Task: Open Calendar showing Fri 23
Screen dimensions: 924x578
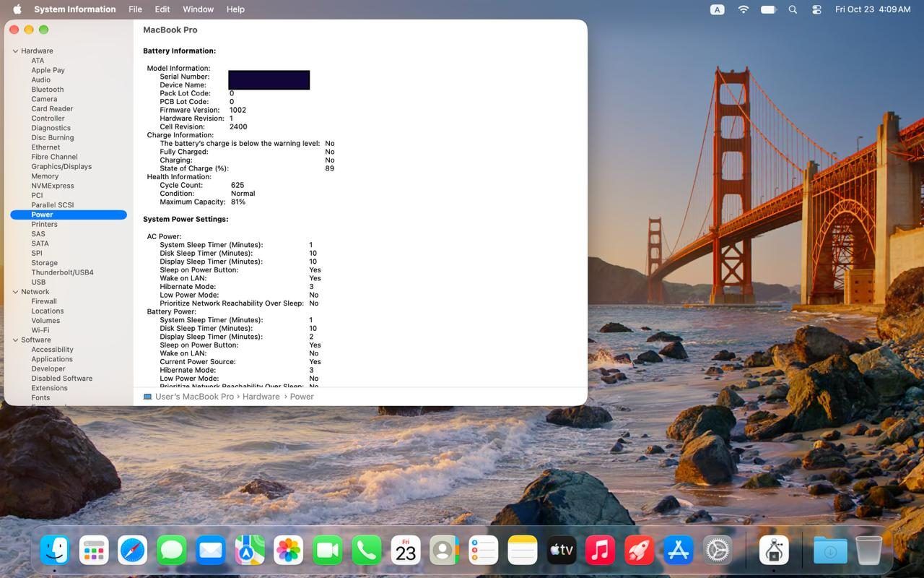Action: click(x=406, y=551)
